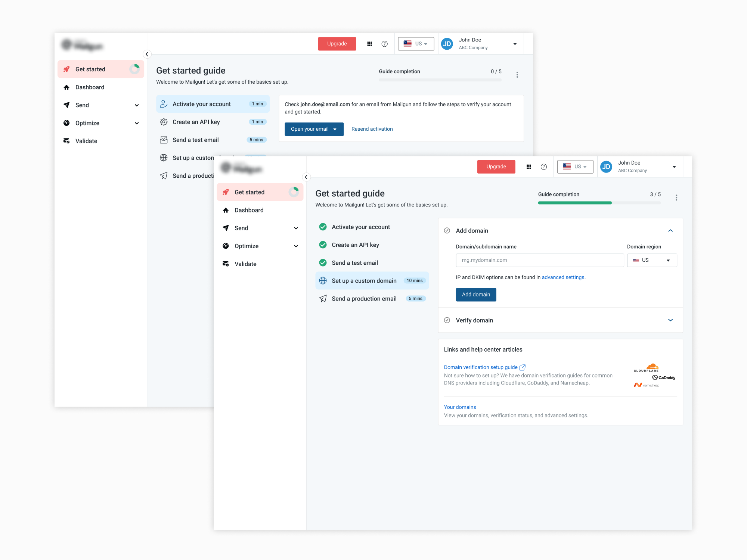Open the Domain region US dropdown
This screenshot has width=747, height=560.
tap(651, 260)
